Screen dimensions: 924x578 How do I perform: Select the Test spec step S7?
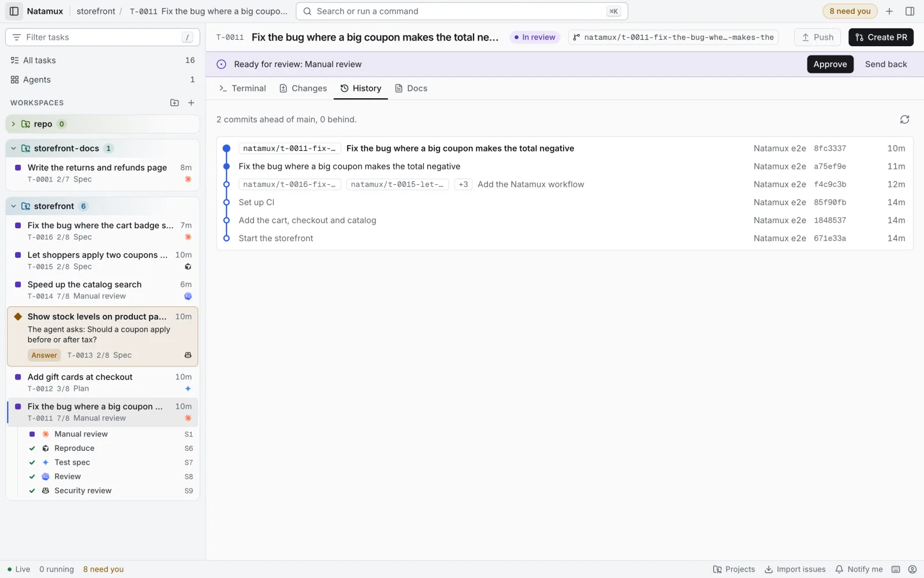point(110,462)
